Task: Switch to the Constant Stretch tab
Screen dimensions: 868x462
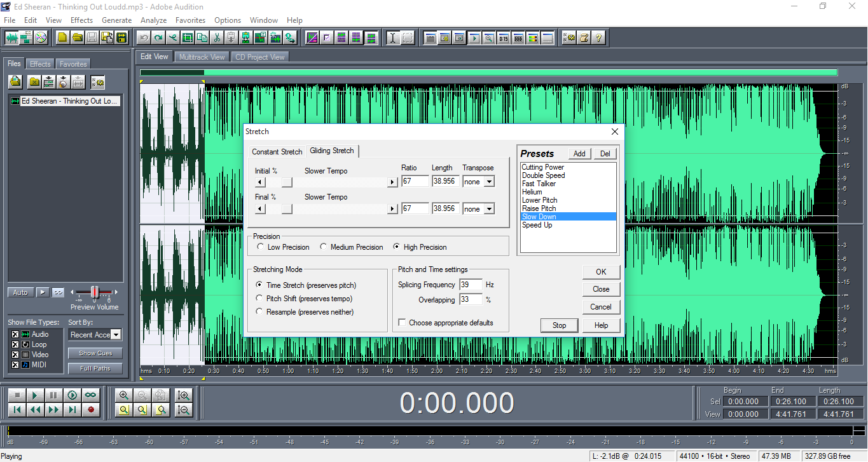Action: pos(277,152)
